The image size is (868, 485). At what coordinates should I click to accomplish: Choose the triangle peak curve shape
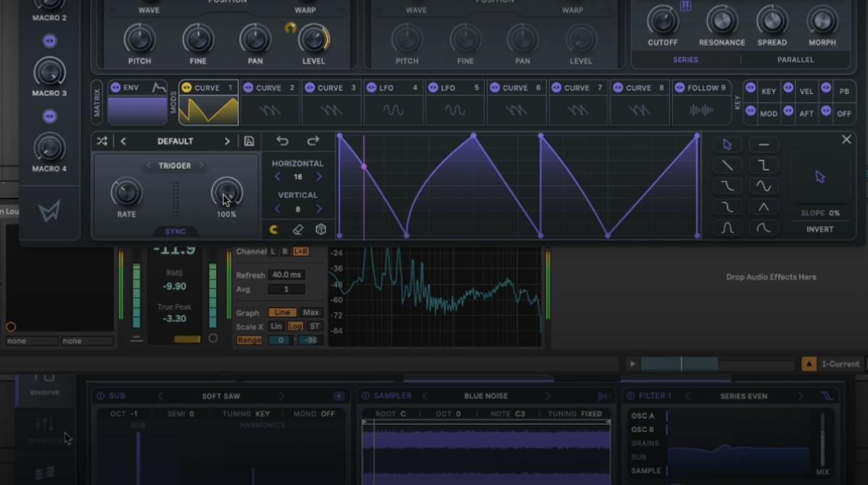(x=763, y=207)
